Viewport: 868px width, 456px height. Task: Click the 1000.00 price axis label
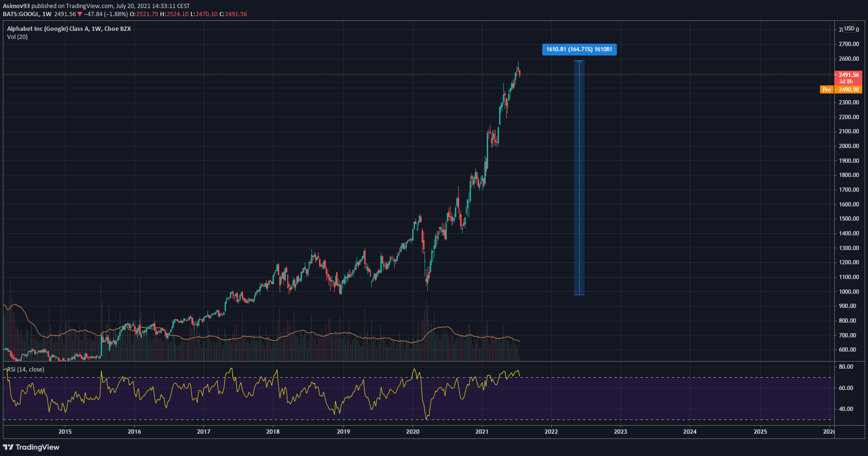[849, 292]
